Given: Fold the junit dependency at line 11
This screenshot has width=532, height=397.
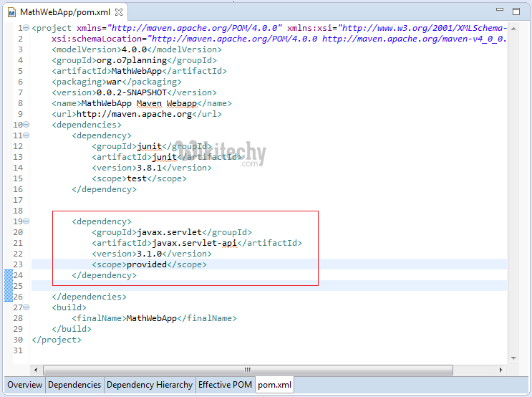Looking at the screenshot, I should (26, 135).
